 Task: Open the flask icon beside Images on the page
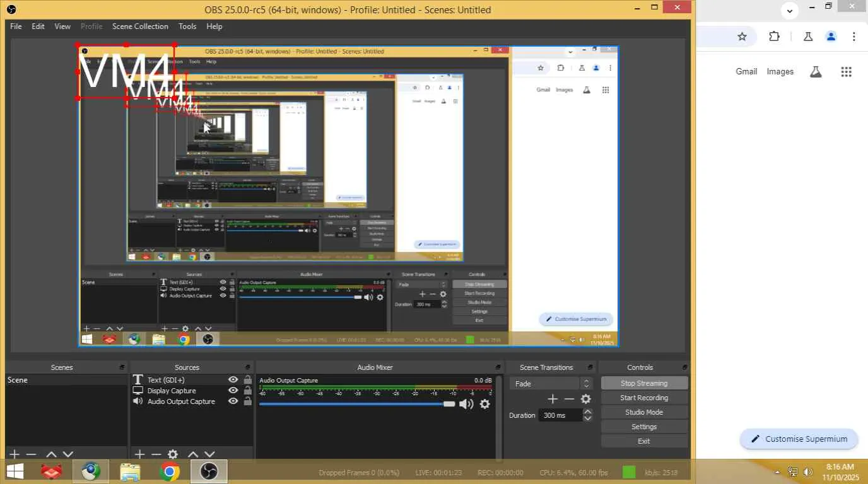pos(816,72)
